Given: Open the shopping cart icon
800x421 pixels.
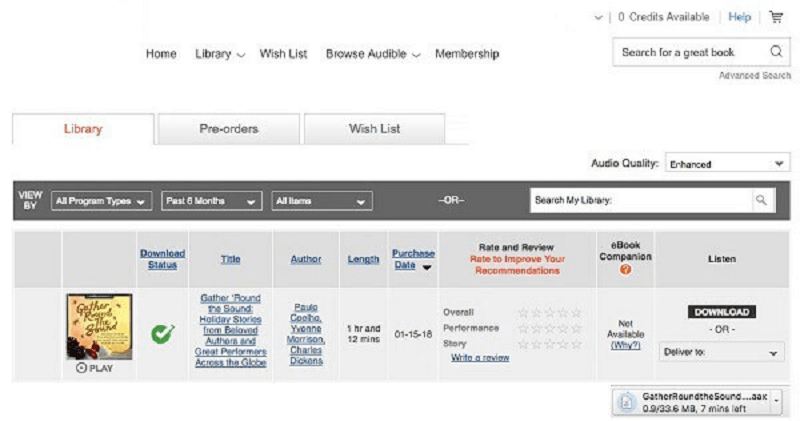Looking at the screenshot, I should click(x=776, y=17).
